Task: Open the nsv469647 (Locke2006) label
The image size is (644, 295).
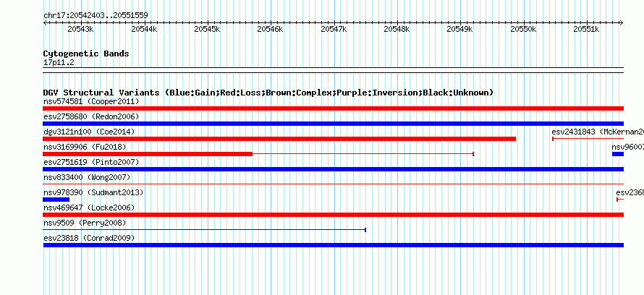Action: pos(89,208)
